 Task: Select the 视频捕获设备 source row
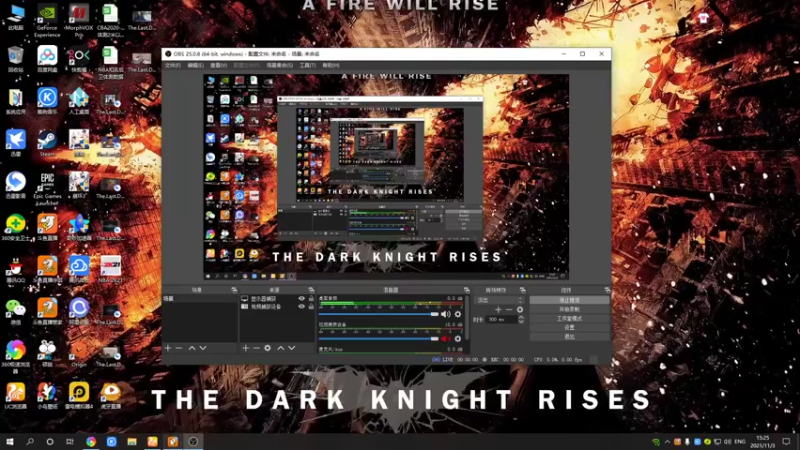point(277,307)
